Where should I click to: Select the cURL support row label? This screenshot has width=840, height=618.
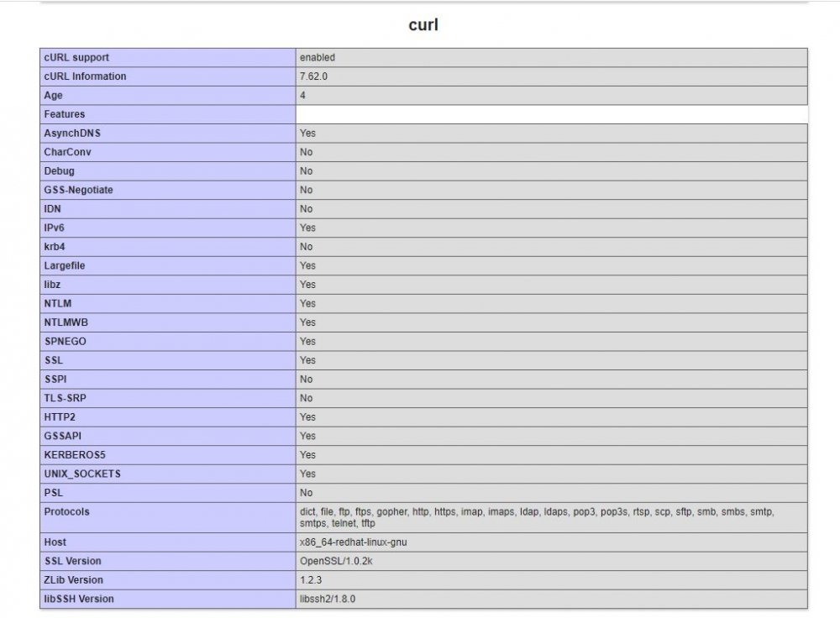click(76, 57)
